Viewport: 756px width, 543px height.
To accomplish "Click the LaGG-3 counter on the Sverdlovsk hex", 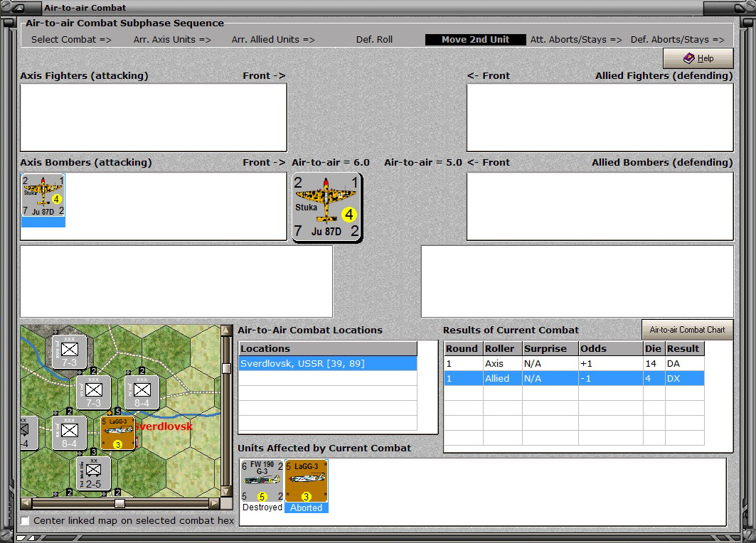I will (117, 433).
